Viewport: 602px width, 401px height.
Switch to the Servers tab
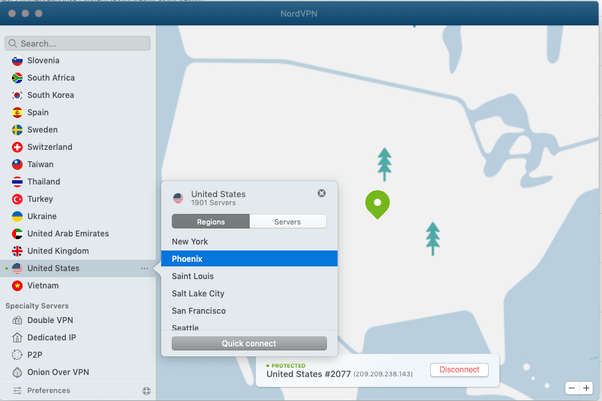[288, 222]
